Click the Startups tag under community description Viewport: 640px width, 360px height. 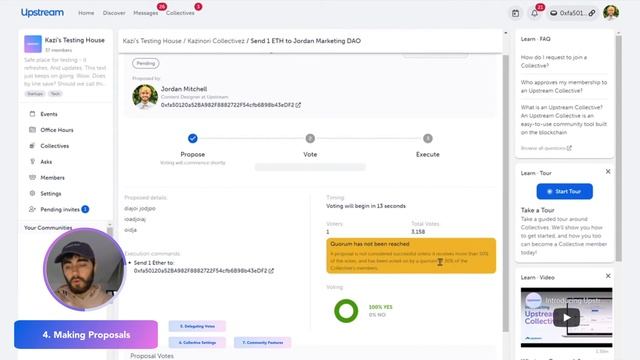[x=35, y=94]
